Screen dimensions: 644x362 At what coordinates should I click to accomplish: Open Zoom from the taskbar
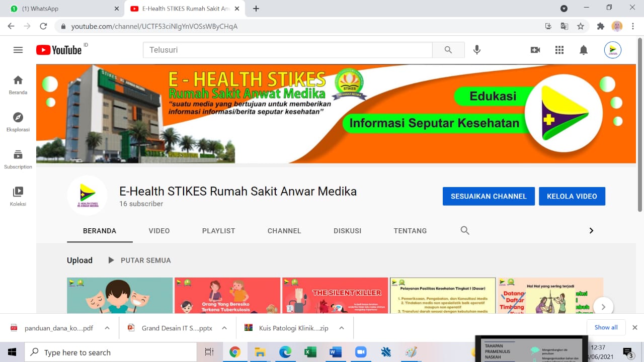361,352
